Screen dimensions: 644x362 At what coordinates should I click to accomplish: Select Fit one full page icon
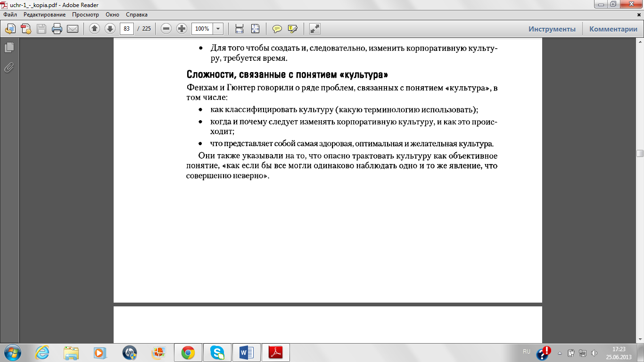[x=255, y=29]
